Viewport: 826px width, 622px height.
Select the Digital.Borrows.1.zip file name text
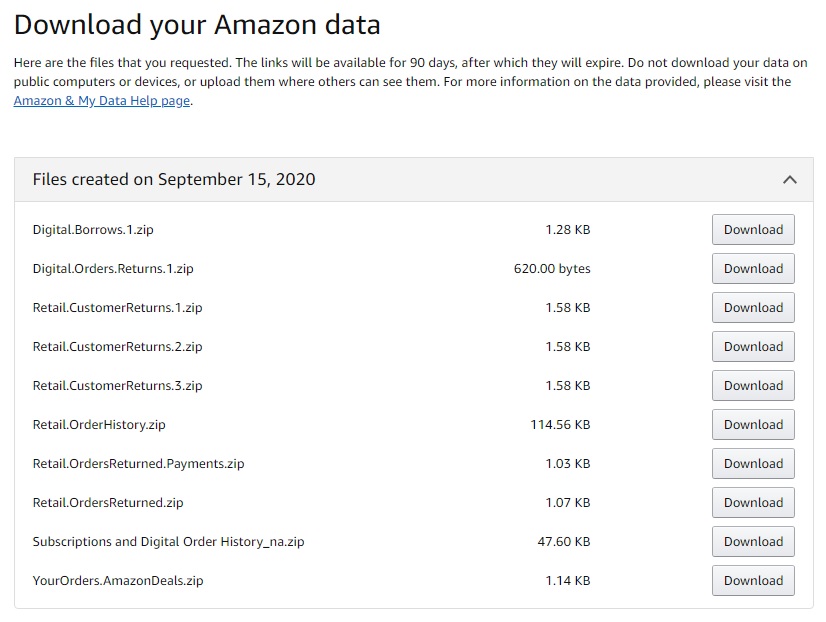pyautogui.click(x=91, y=229)
